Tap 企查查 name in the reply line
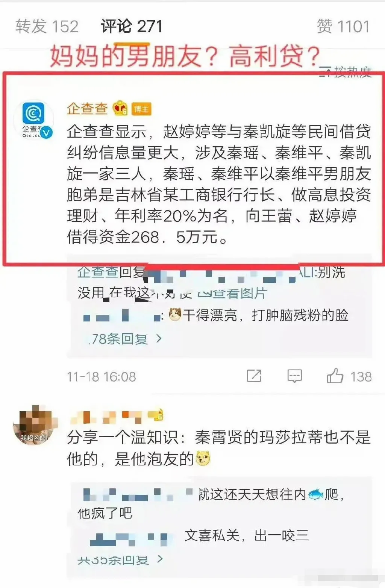 tap(98, 272)
